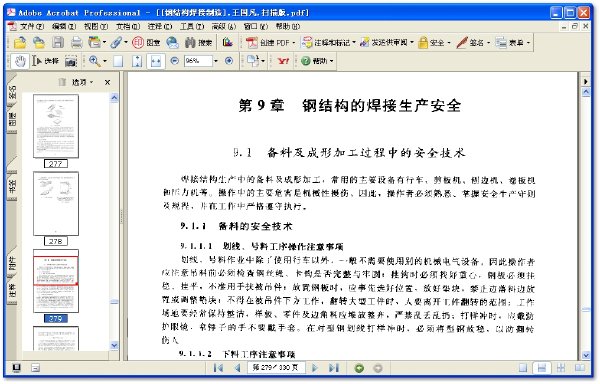600x384 pixels.
Task: Open the 编辑 menu
Action: point(64,26)
